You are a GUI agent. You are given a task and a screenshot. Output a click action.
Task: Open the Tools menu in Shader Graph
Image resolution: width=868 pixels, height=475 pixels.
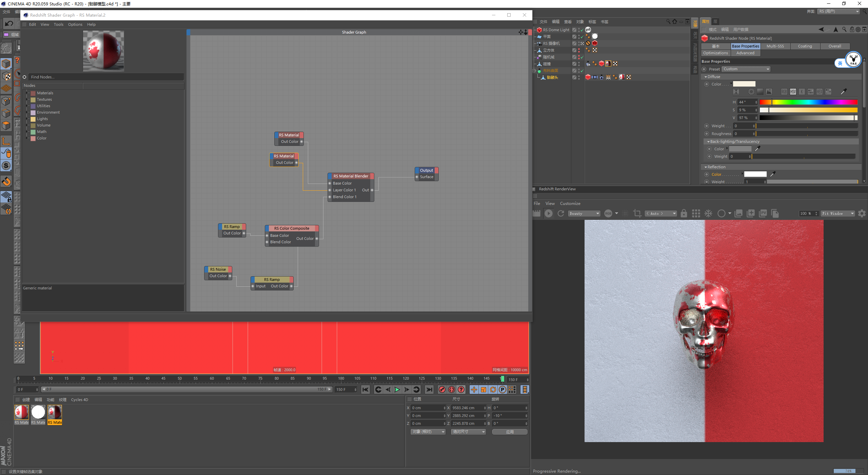click(x=58, y=24)
